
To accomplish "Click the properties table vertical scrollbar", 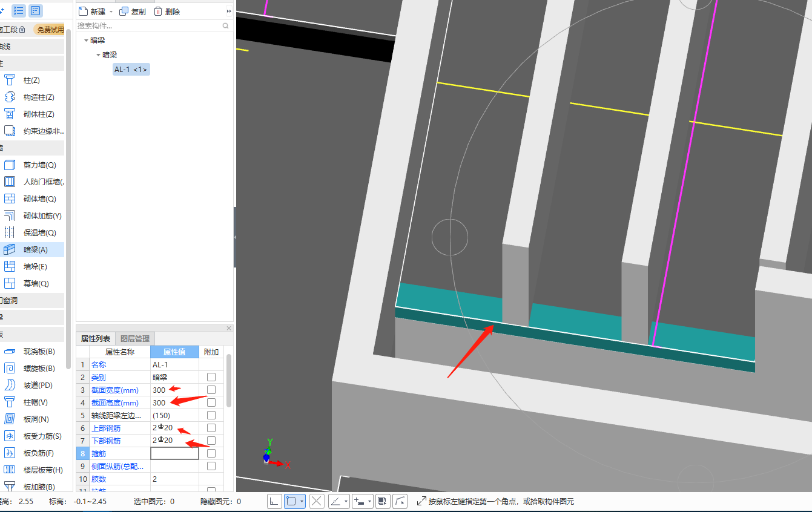I will point(229,381).
